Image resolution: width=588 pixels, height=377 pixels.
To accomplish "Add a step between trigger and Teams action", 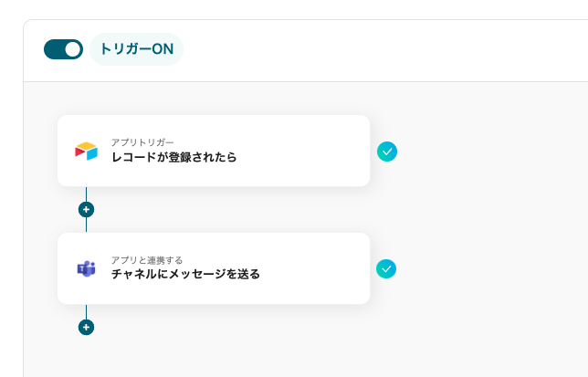I will tap(86, 209).
